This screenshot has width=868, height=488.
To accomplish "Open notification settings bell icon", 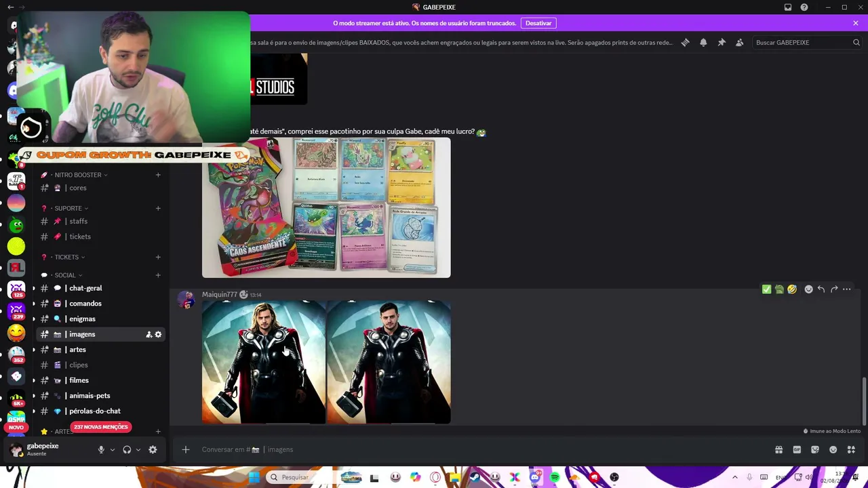I will [703, 42].
